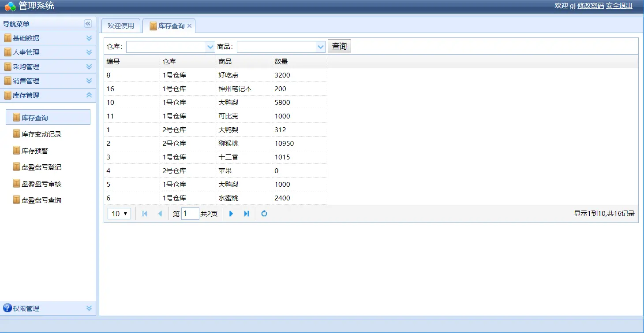
Task: Click the icon beside 库存预警
Action: (17, 151)
